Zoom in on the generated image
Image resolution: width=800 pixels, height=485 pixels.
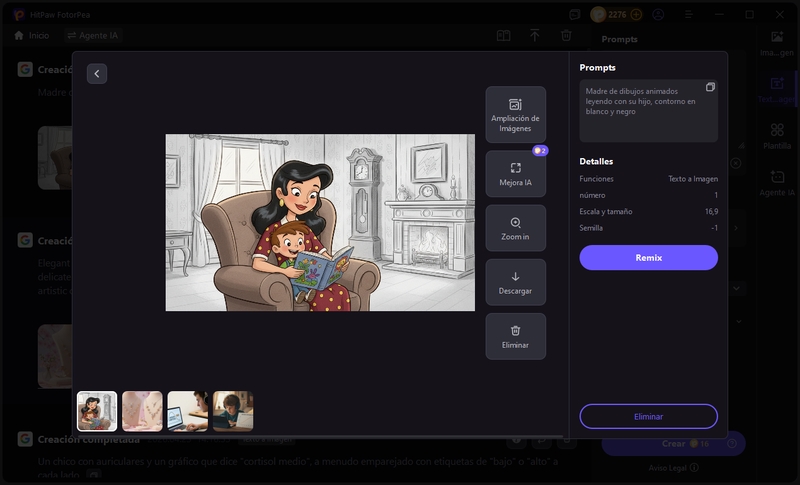pos(515,228)
